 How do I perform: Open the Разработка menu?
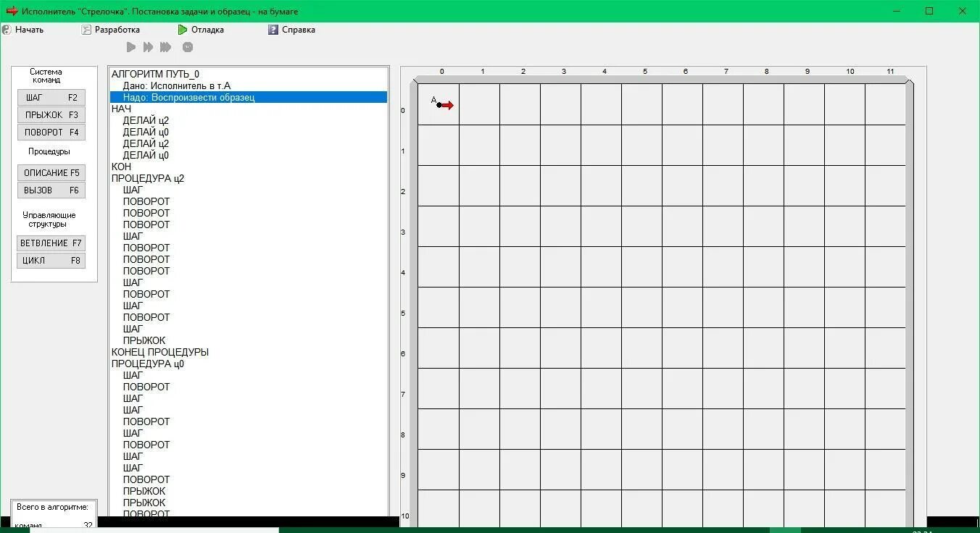pyautogui.click(x=111, y=30)
